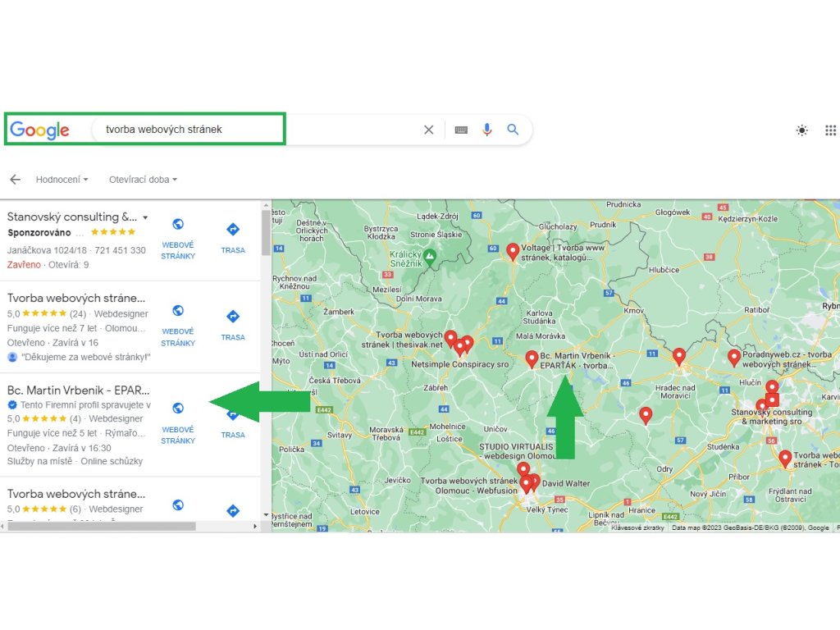Go back using the left arrow
Viewport: 840px width, 630px height.
tap(15, 180)
